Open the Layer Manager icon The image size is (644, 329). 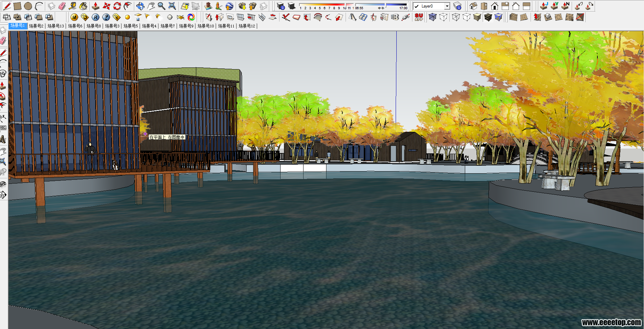point(457,6)
